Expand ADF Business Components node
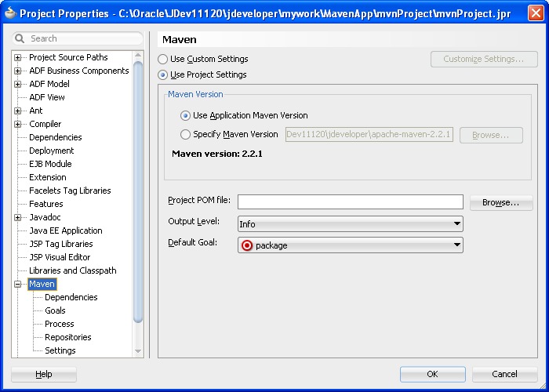 coord(17,71)
